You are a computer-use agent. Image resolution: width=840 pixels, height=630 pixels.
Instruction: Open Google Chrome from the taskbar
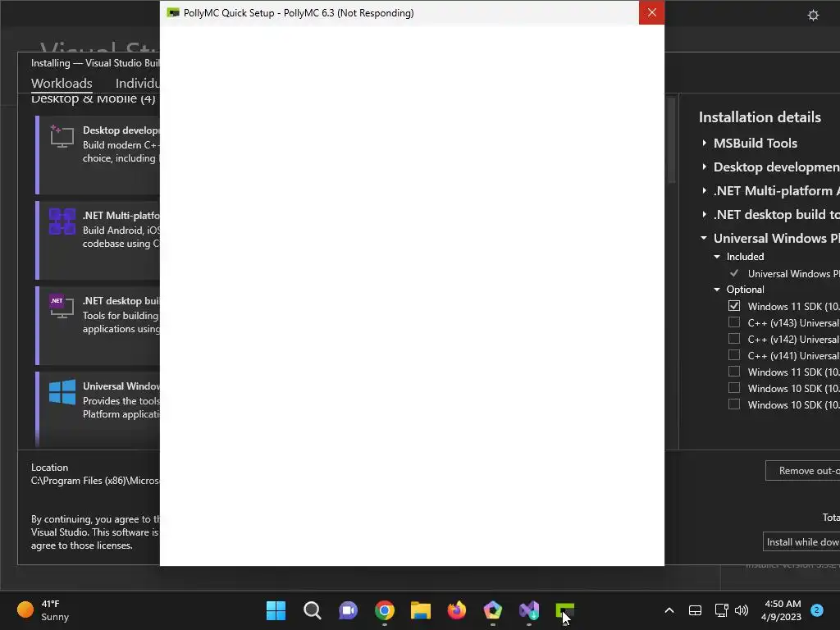click(x=385, y=610)
